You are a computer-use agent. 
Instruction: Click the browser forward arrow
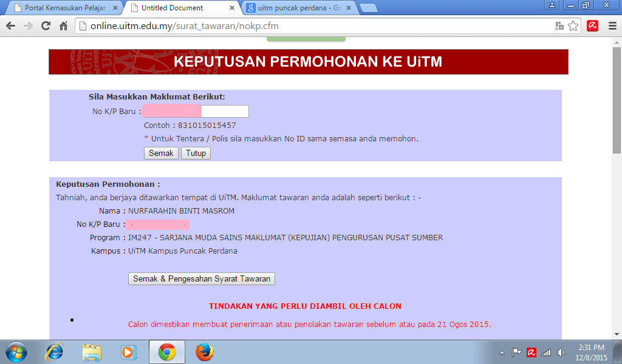point(28,26)
